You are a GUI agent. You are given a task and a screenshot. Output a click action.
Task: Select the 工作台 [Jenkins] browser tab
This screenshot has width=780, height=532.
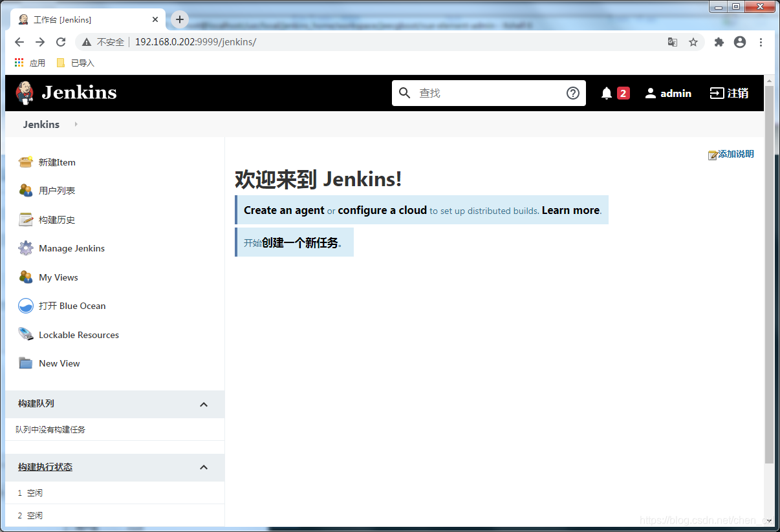point(89,19)
